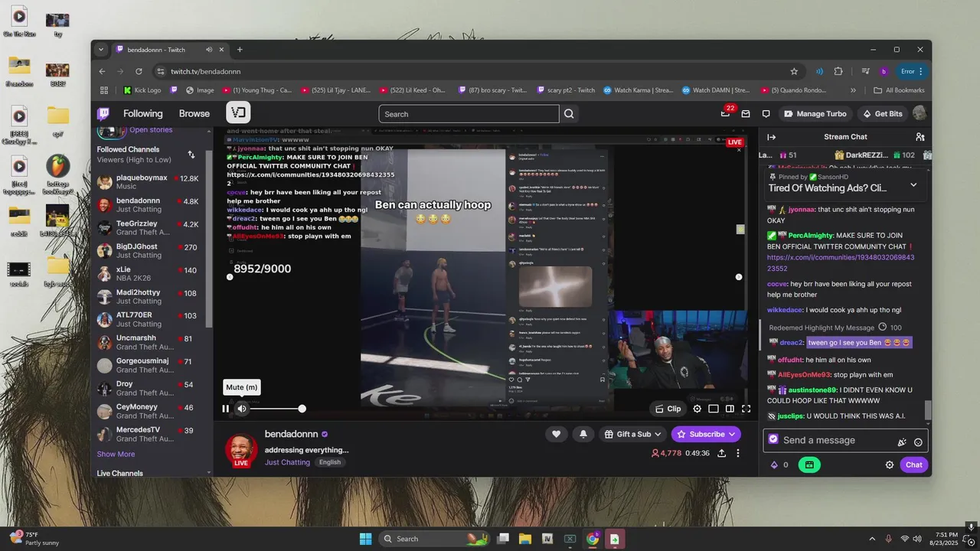Expand the pinned message chevron

[x=913, y=184]
